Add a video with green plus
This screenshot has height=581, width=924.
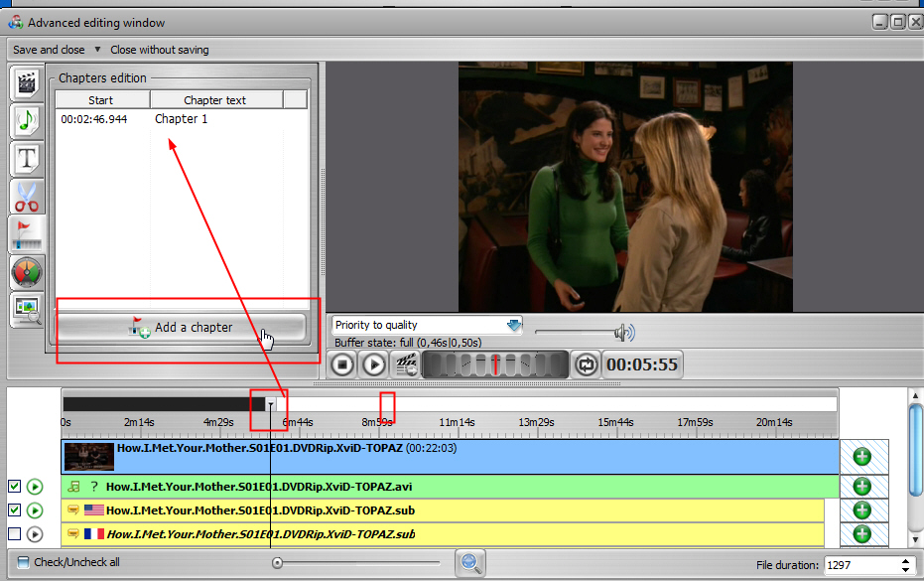tap(862, 457)
